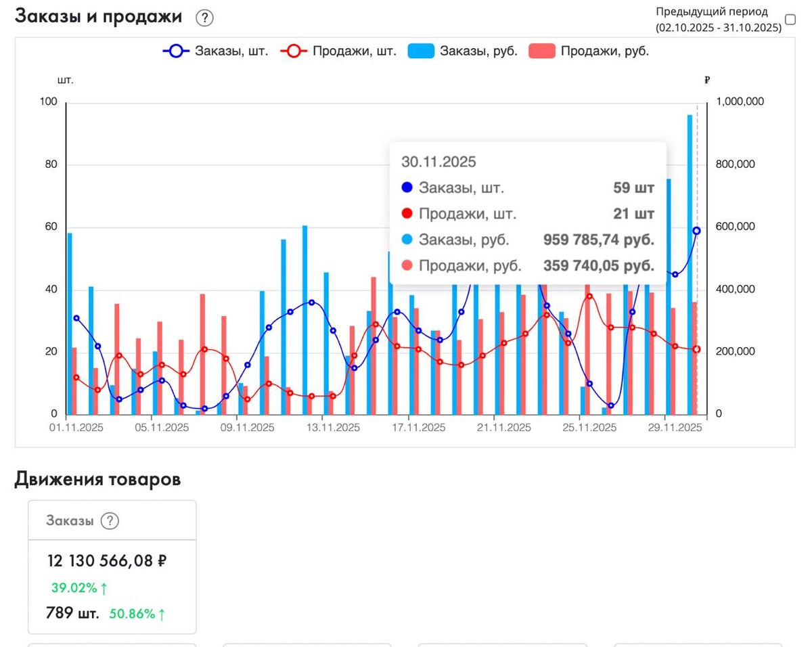Screen dimensions: 812x647
Task: Click the Движения товаров section heading
Action: click(97, 480)
